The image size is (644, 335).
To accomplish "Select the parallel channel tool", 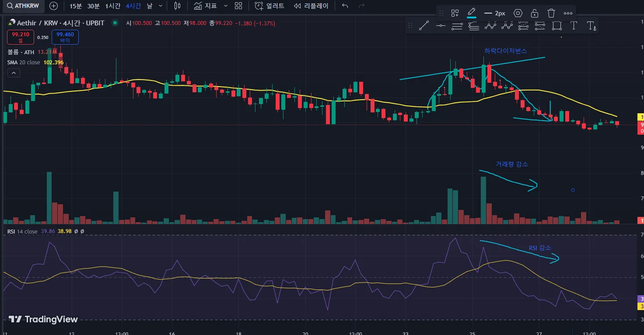I will 457,26.
